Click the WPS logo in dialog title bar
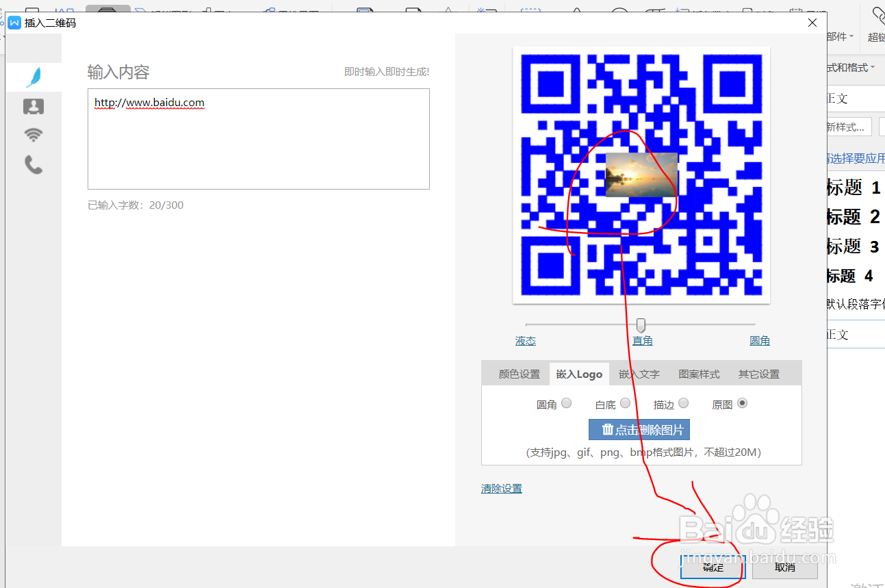The image size is (885, 588). [14, 23]
